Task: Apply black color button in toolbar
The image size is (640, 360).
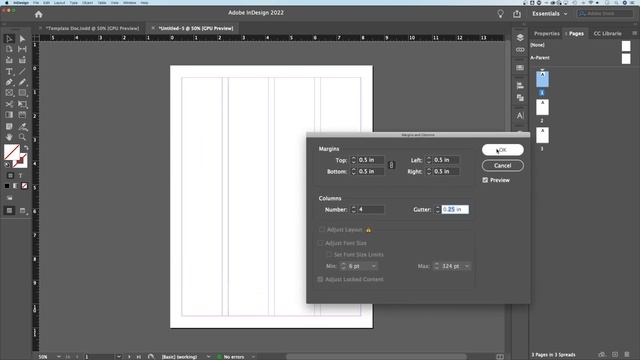Action: point(7,186)
